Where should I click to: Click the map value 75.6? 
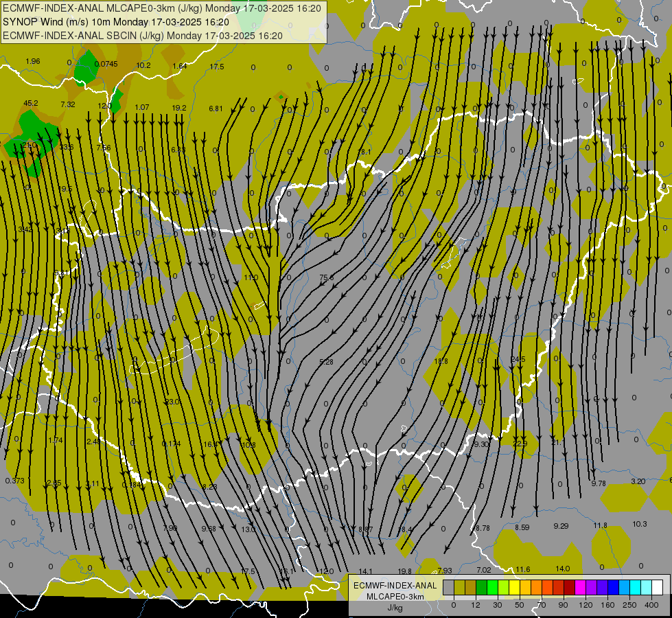point(327,277)
